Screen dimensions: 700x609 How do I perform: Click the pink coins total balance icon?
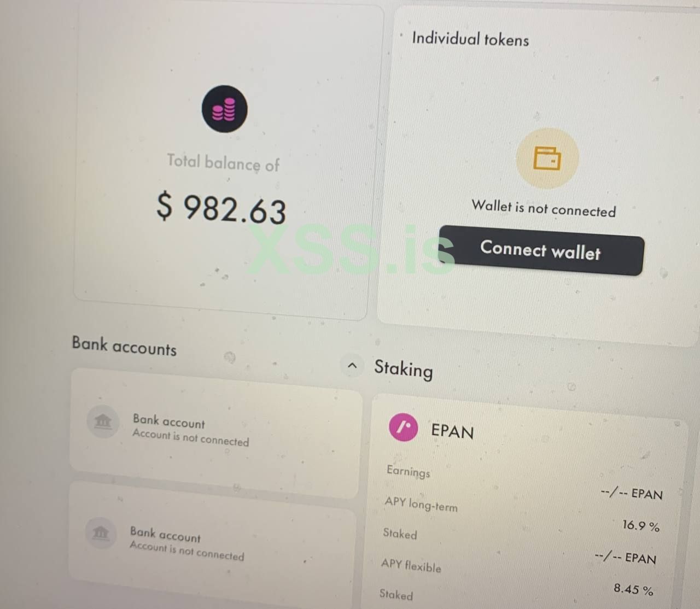[224, 109]
